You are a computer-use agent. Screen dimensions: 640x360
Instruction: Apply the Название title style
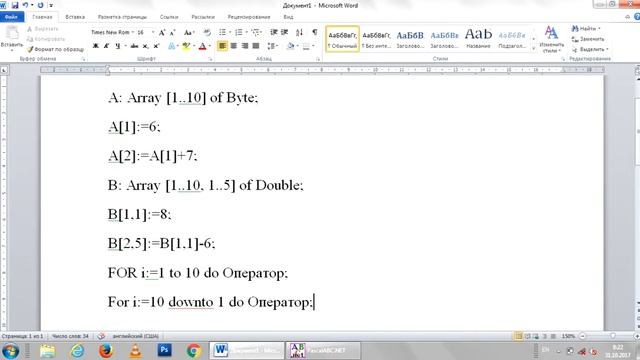tap(478, 39)
